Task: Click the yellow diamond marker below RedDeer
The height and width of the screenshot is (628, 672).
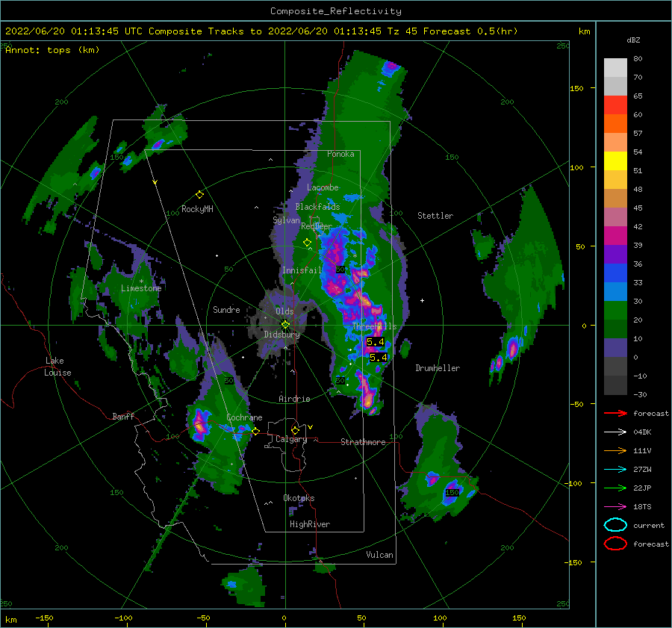Action: point(308,243)
